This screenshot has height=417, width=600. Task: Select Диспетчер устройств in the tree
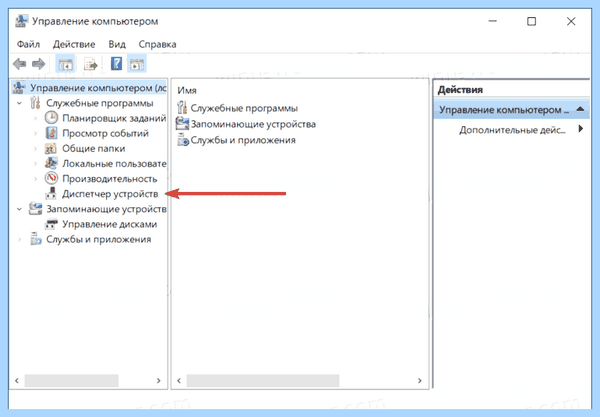pos(110,194)
